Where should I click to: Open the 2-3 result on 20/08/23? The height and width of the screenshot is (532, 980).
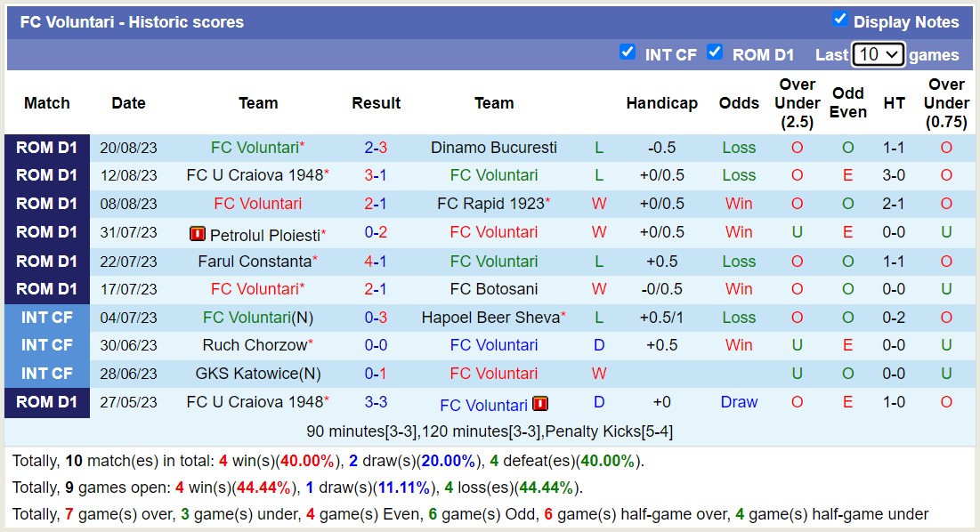(x=376, y=148)
